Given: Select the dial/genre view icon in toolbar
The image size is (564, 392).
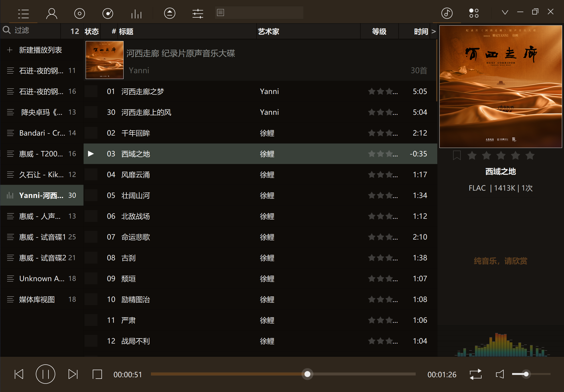Looking at the screenshot, I should (108, 13).
